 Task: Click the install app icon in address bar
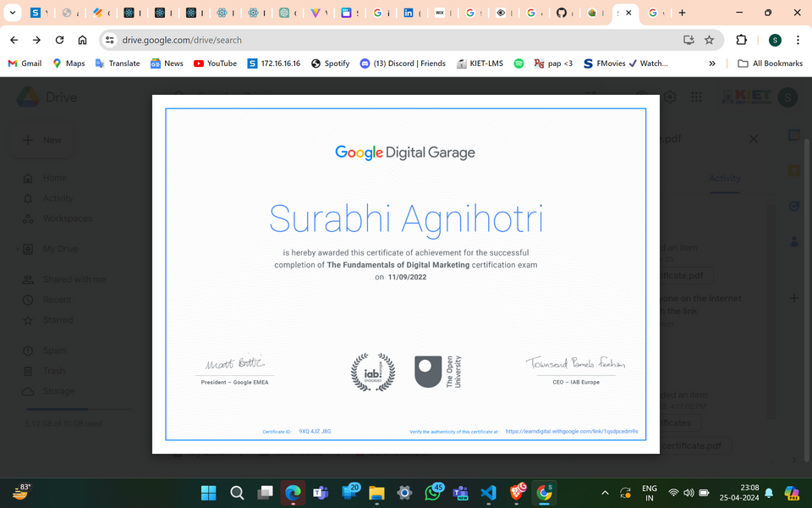(x=689, y=40)
